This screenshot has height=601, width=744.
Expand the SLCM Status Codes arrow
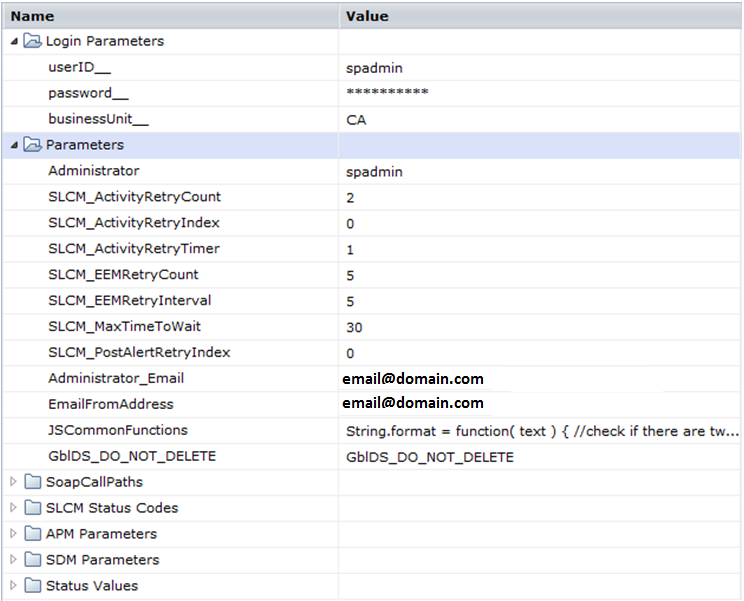13,508
